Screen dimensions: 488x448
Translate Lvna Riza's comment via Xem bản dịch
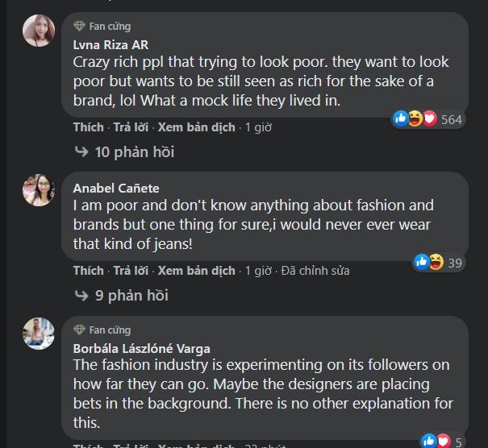point(196,127)
